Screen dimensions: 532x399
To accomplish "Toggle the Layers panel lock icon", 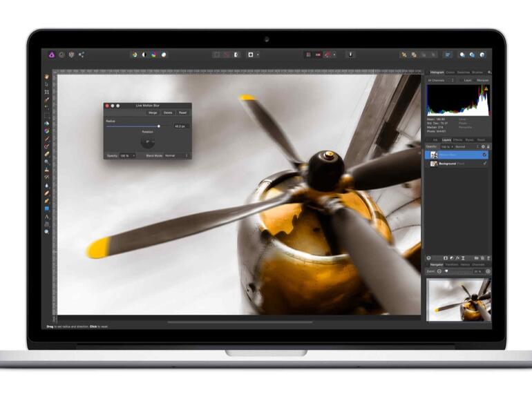I will click(488, 147).
